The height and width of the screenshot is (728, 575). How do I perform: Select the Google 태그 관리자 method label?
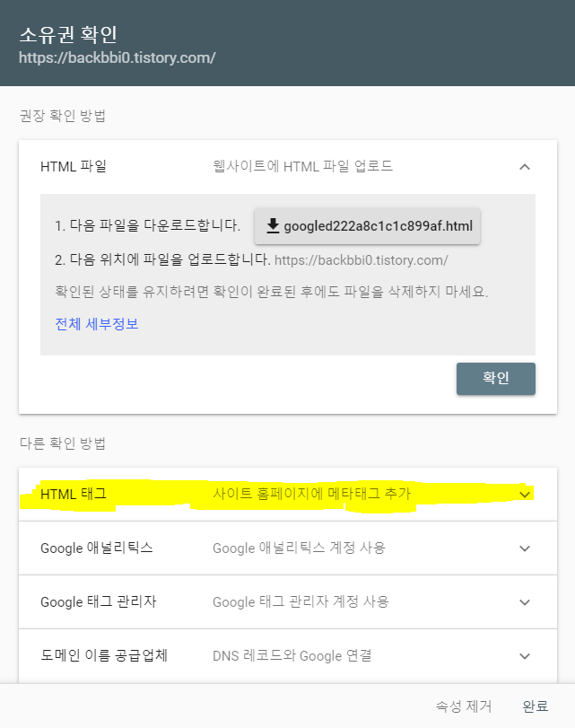pos(99,601)
